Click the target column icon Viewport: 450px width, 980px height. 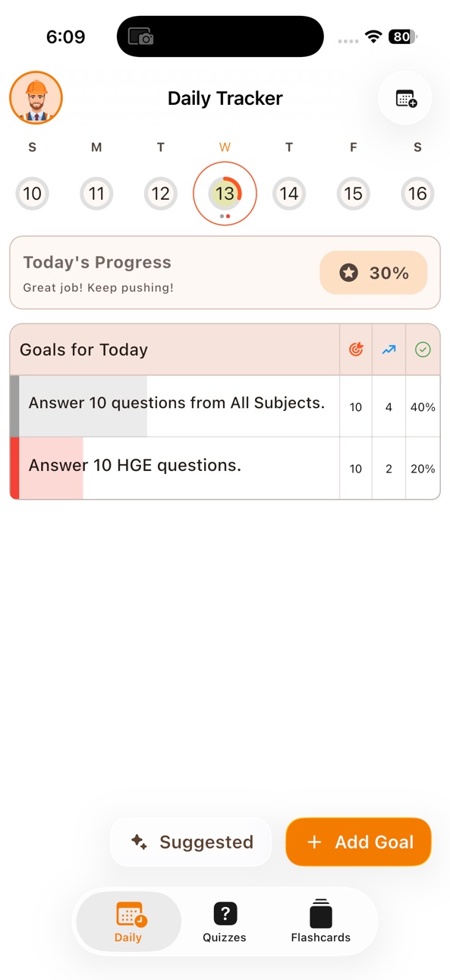(x=356, y=349)
